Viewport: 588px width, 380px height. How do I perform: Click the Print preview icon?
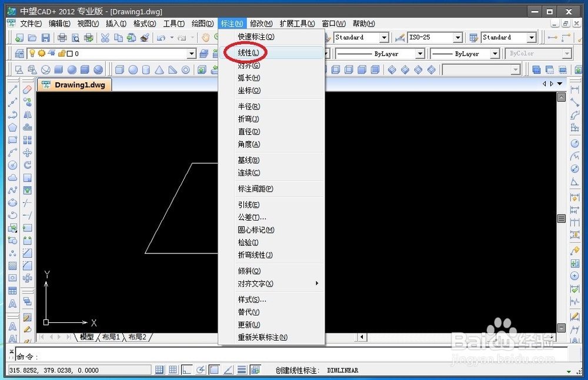click(75, 38)
